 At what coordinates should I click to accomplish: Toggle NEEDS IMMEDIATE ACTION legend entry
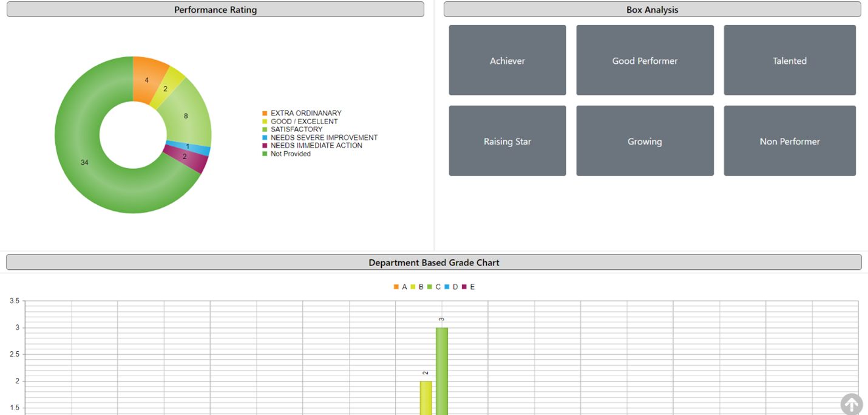point(316,146)
